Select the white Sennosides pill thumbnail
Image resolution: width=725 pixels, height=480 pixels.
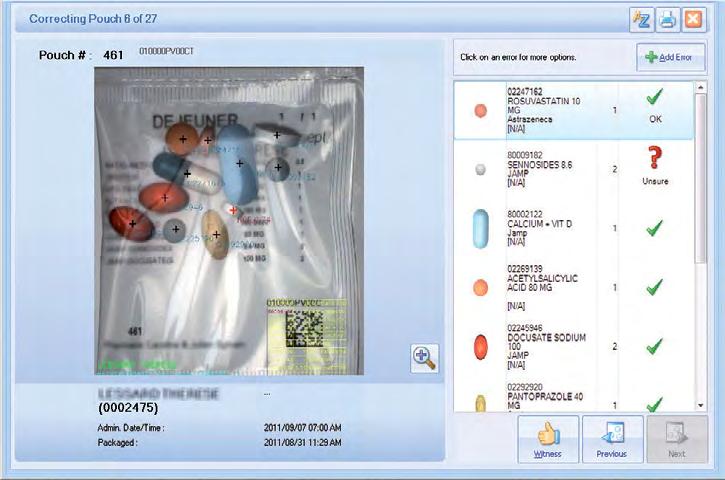tap(481, 170)
